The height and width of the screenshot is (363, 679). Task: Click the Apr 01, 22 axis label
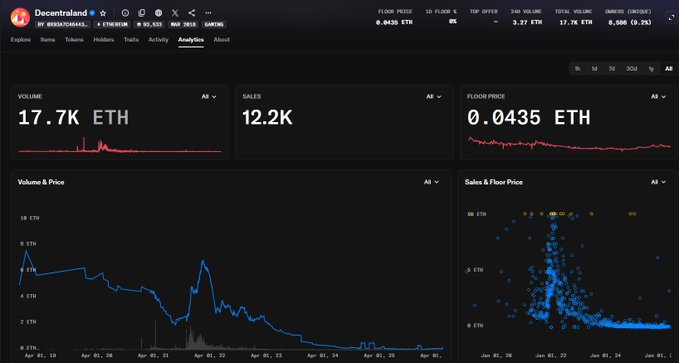click(x=210, y=355)
